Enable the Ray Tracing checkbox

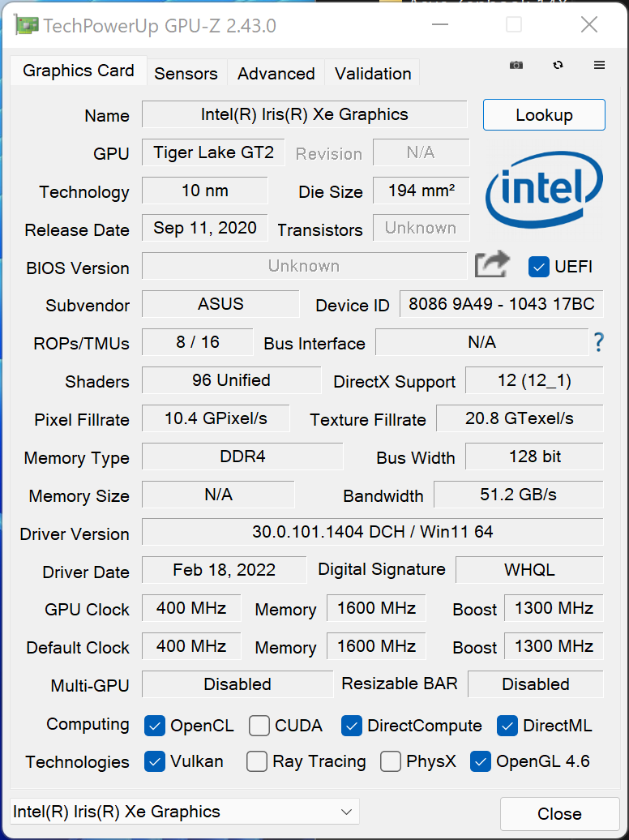pyautogui.click(x=257, y=761)
